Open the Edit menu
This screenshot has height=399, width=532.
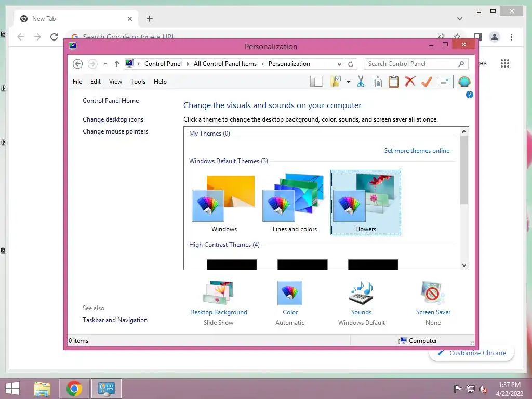tap(96, 82)
